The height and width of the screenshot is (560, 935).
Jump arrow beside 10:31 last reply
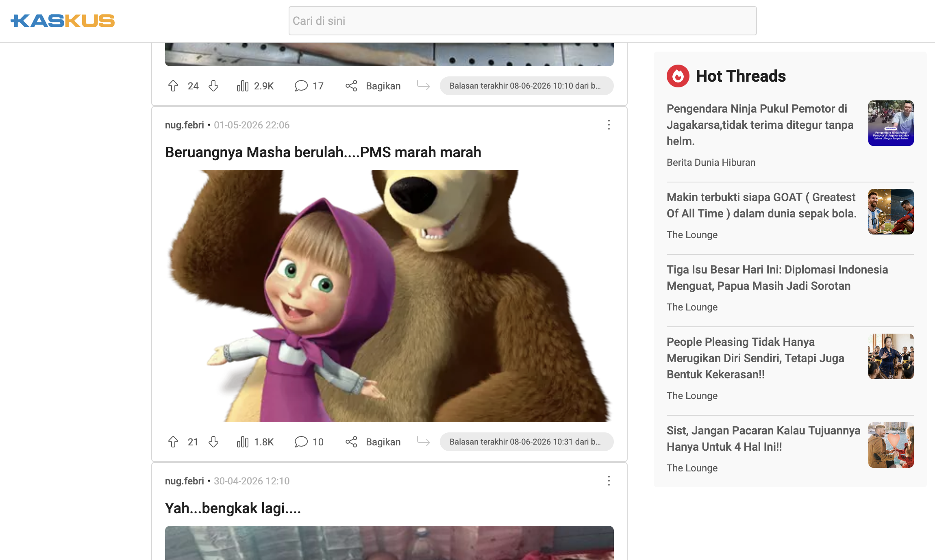pos(424,442)
